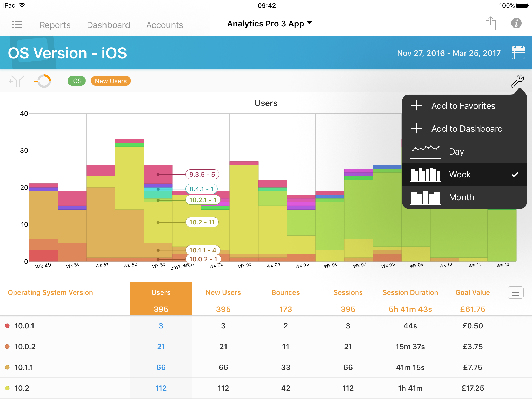Open the info icon
Viewport: 532px width, 399px height.
tap(516, 23)
